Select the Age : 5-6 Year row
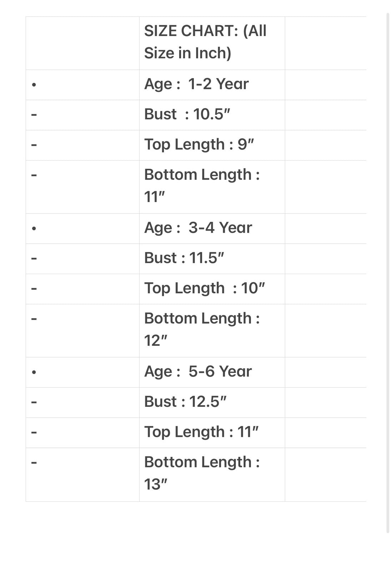 pos(196,373)
